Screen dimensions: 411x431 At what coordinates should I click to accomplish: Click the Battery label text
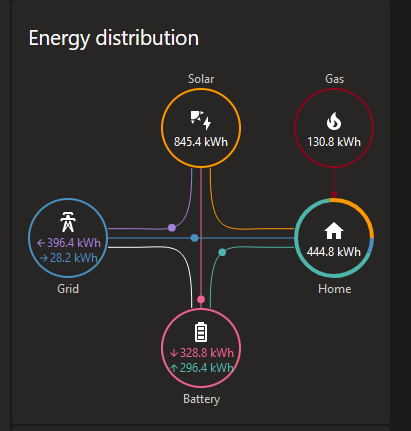click(x=201, y=399)
